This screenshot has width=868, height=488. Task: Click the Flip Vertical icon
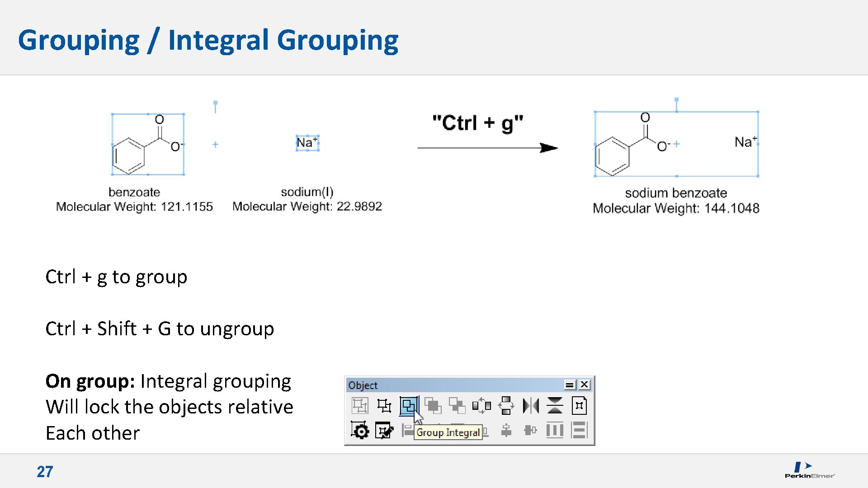pos(555,406)
